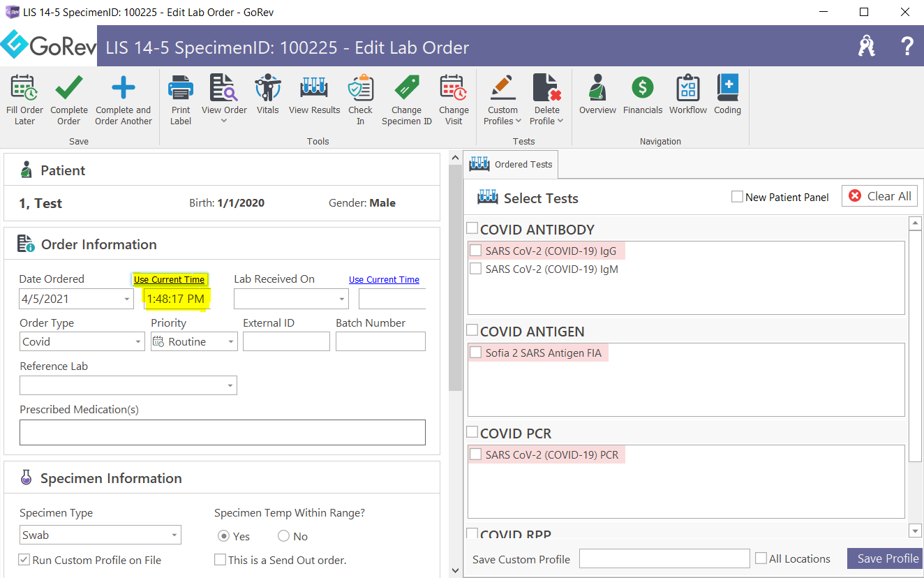Click the View Results test tubes icon

coord(314,88)
